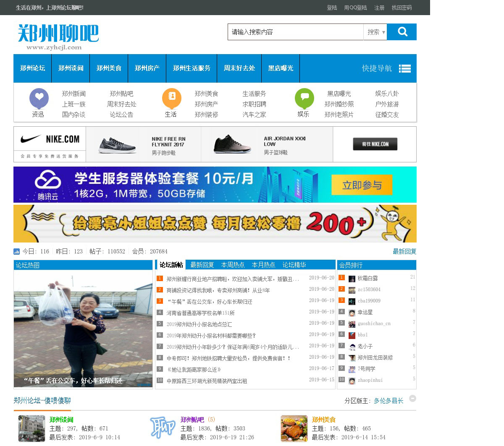Open 征婚交友 quick link

(x=387, y=115)
